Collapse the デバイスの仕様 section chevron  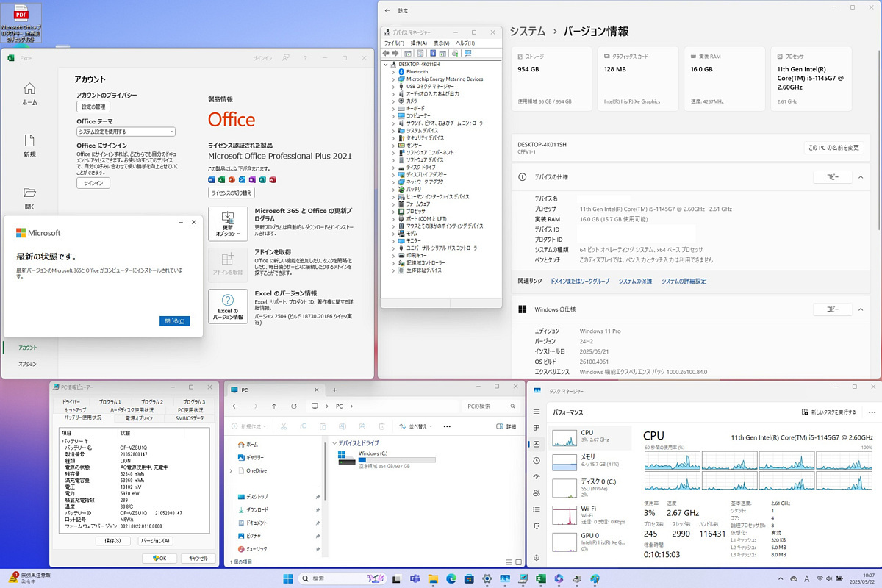(x=861, y=177)
